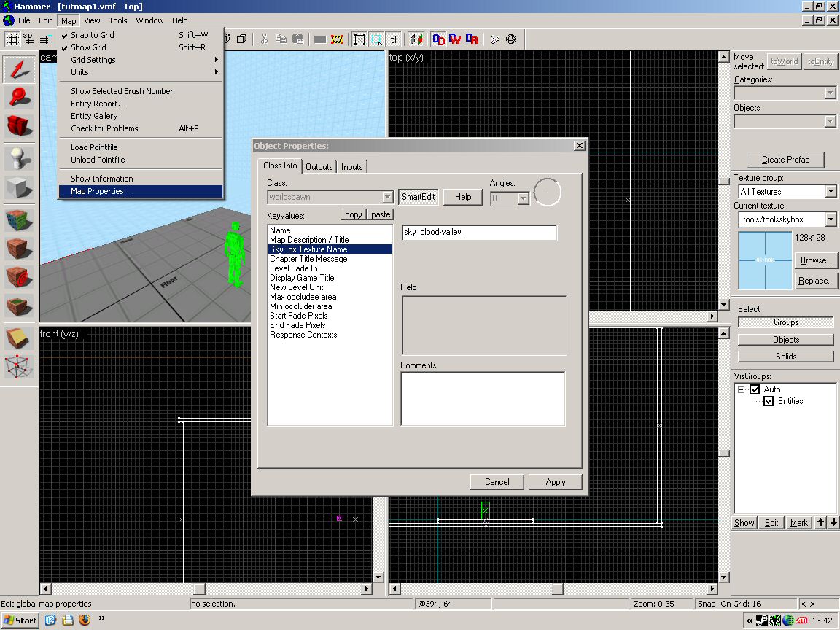
Task: Open Firefox from the quick launch bar
Action: point(85,620)
